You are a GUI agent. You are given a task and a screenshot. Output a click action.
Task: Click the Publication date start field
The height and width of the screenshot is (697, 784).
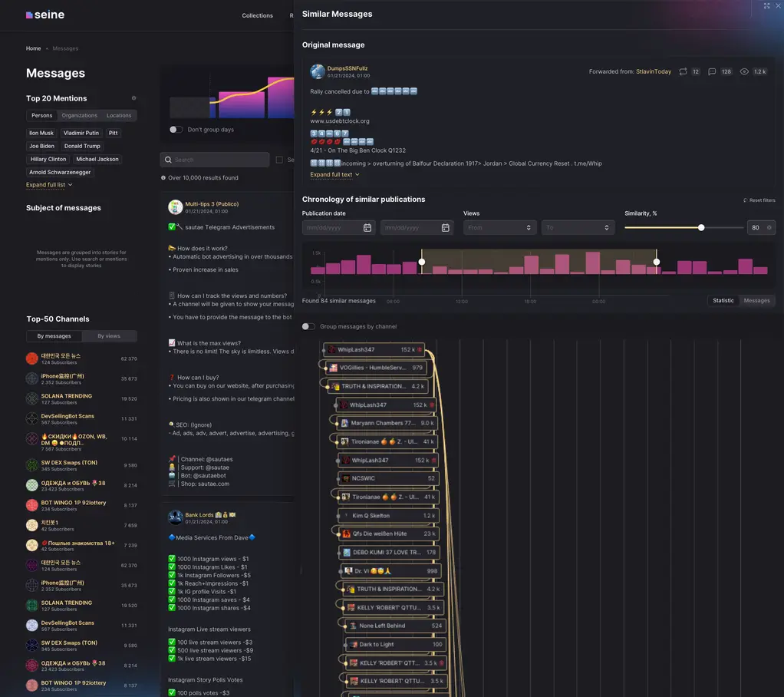338,228
